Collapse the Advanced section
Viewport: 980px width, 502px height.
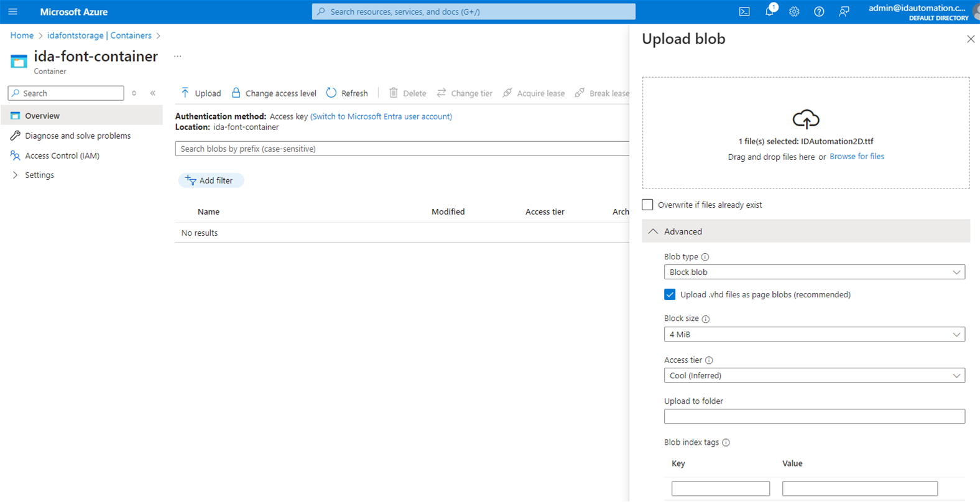[x=806, y=231]
